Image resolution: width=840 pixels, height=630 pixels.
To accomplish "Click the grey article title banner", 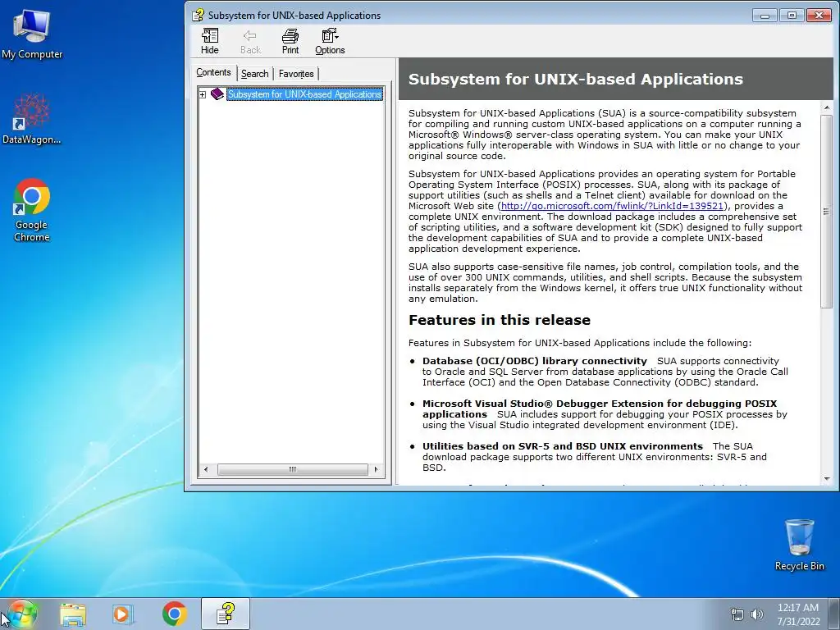I will tap(616, 80).
